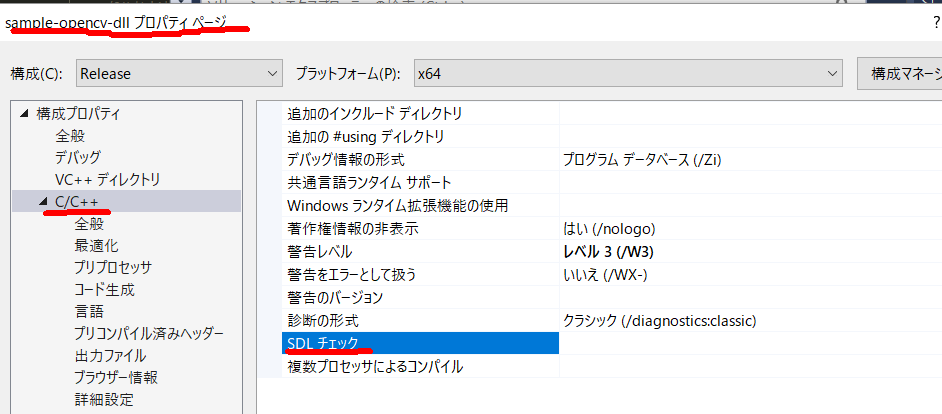Select 詳細設定 in the tree
The width and height of the screenshot is (942, 414).
[x=104, y=399]
